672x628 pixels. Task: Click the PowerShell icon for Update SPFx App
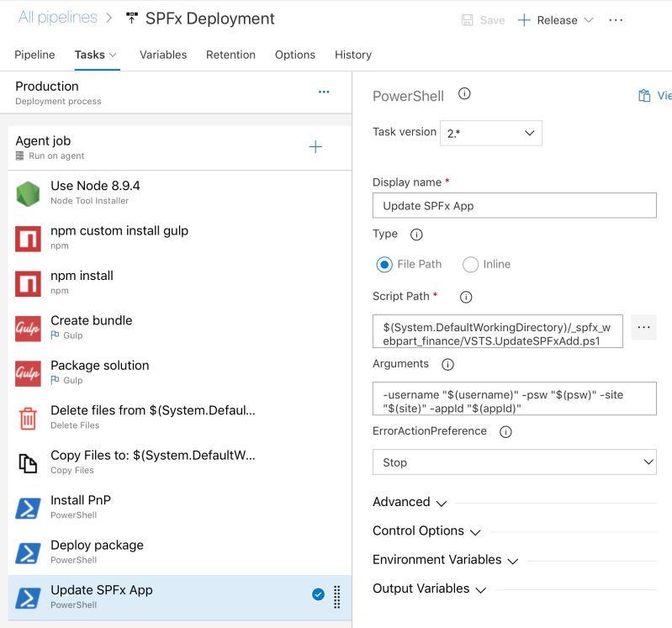click(x=28, y=598)
